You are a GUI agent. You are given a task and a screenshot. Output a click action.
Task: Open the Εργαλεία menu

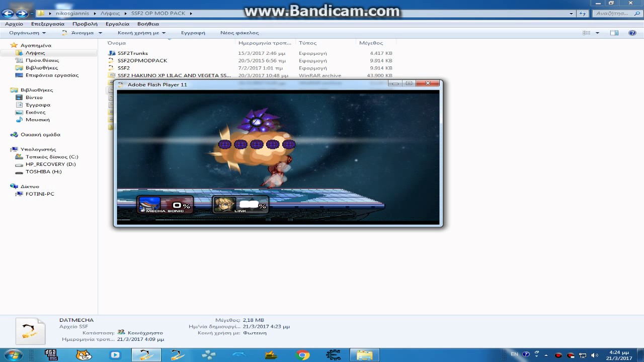click(x=117, y=24)
